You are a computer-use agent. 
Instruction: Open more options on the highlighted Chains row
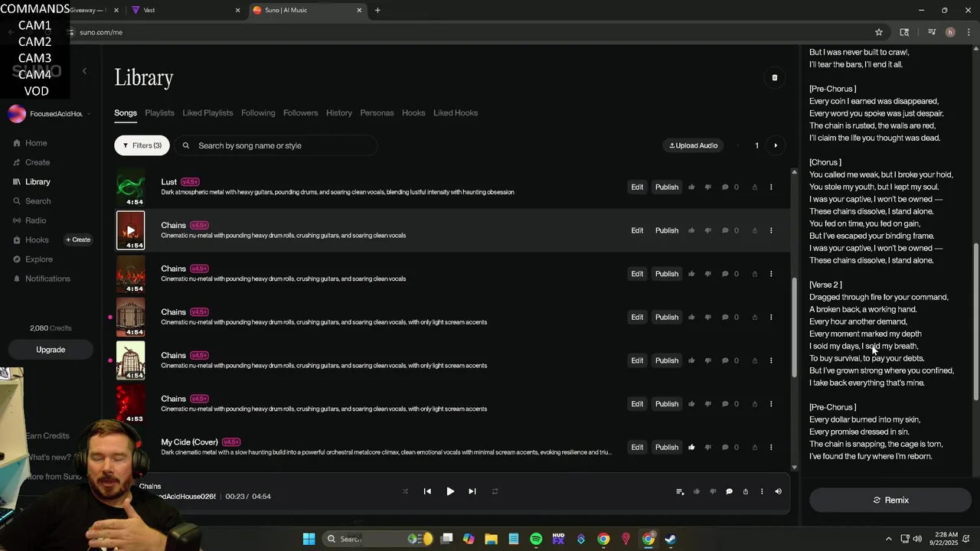point(771,230)
